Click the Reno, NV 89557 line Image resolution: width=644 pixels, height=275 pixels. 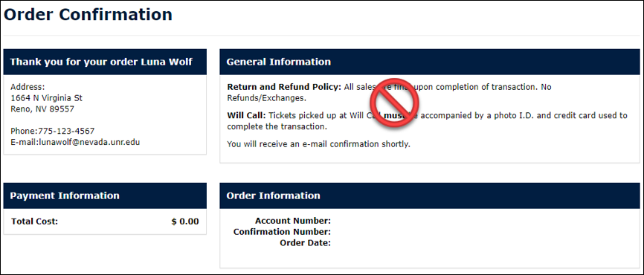(42, 109)
